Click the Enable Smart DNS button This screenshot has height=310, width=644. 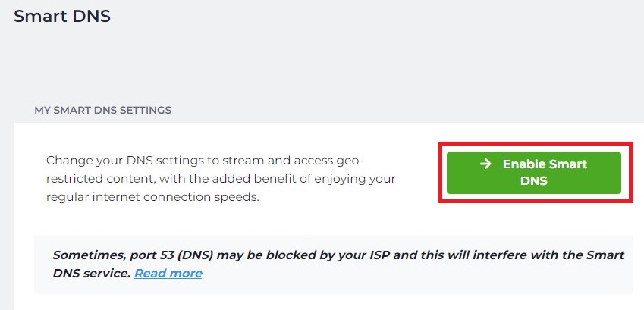tap(533, 173)
